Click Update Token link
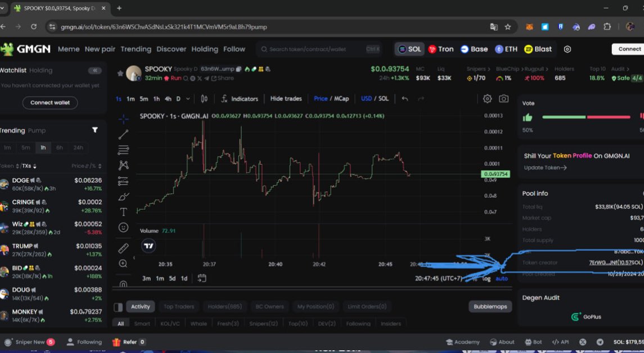The image size is (644, 353). coord(546,168)
